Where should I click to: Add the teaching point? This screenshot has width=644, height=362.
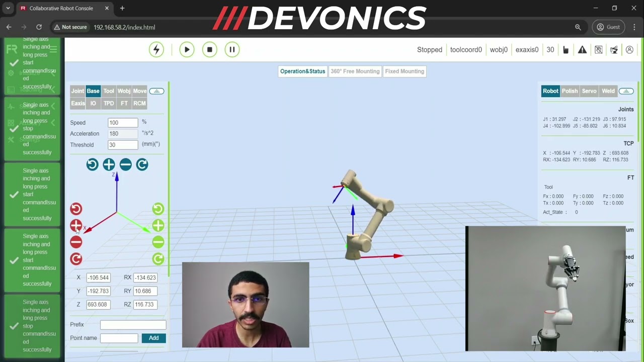click(153, 338)
